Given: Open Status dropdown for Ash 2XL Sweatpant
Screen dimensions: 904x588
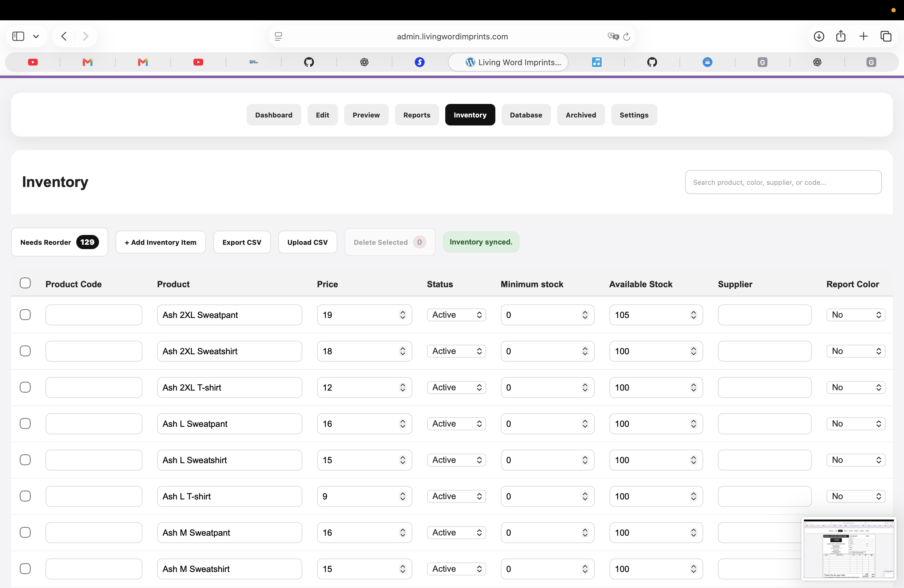Looking at the screenshot, I should click(457, 315).
